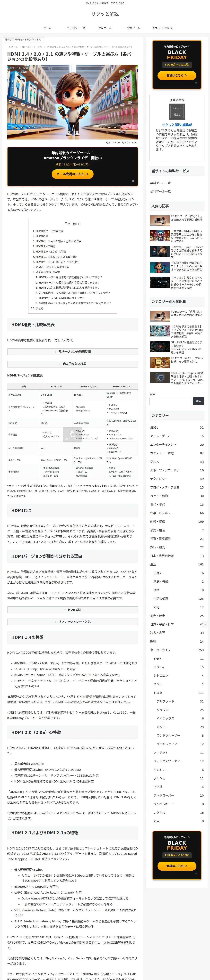This screenshot has height=980, width=210.
Task: Open the sidebar 無料ゲーム一覧 link
Action: (x=160, y=183)
